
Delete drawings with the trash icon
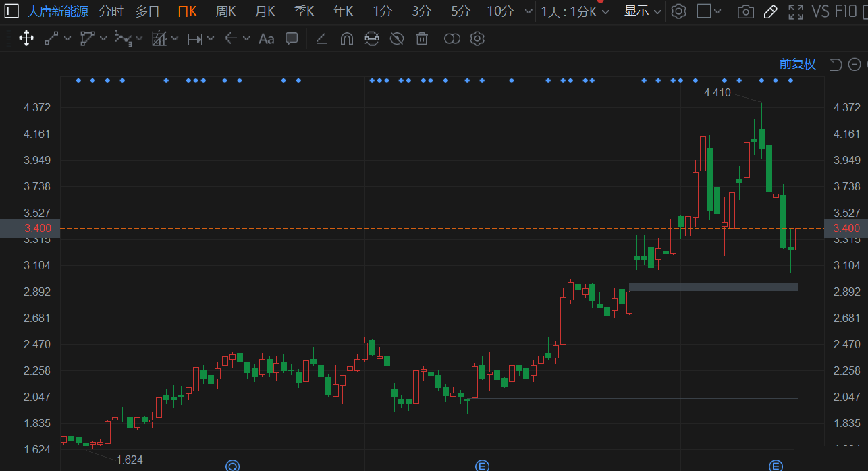click(422, 38)
